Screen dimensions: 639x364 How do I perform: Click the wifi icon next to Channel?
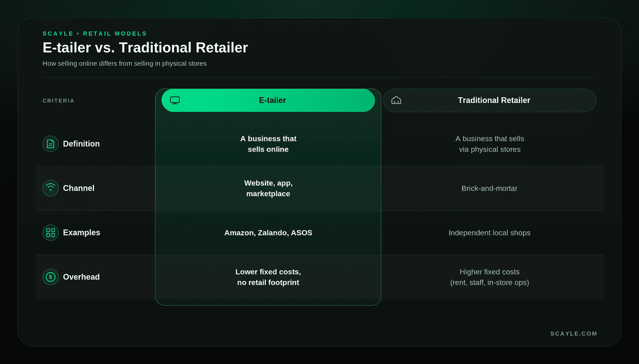(x=51, y=188)
